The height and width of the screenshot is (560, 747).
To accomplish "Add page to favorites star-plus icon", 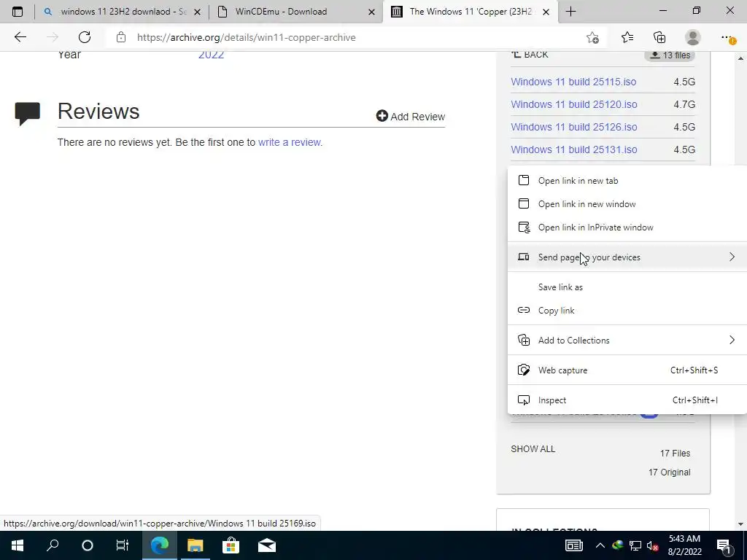I will pos(592,37).
